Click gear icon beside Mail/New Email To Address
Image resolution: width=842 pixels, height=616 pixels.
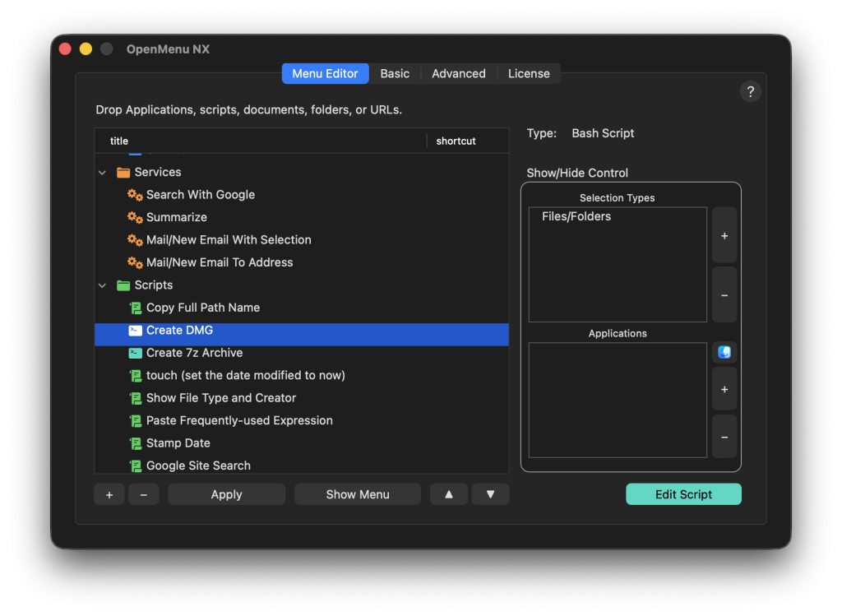coord(135,262)
